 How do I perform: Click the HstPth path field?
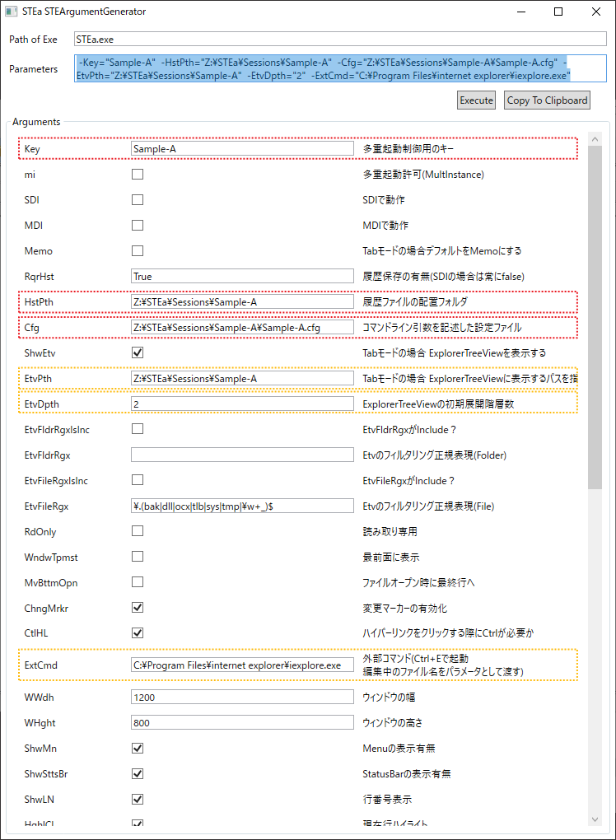click(x=242, y=301)
